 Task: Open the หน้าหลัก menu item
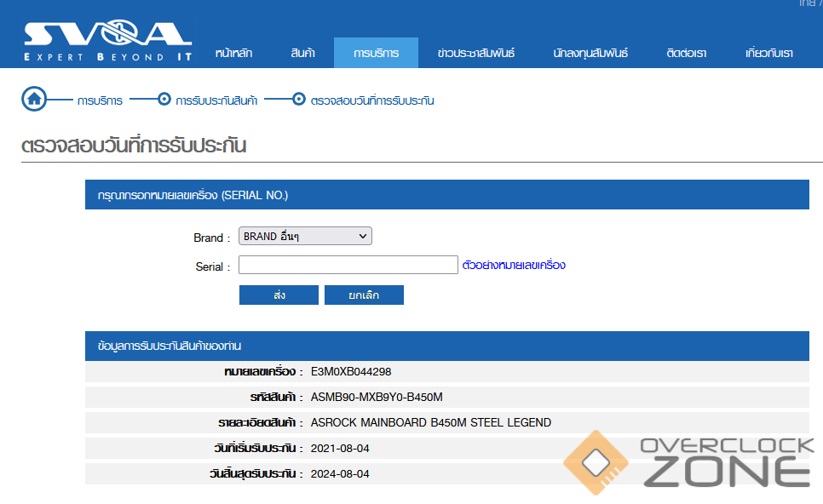point(233,53)
